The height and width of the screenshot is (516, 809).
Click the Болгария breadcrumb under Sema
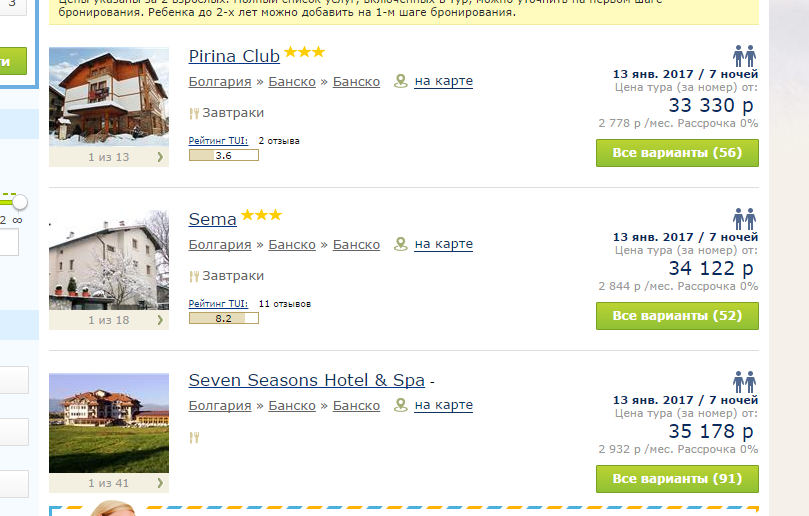coord(220,245)
